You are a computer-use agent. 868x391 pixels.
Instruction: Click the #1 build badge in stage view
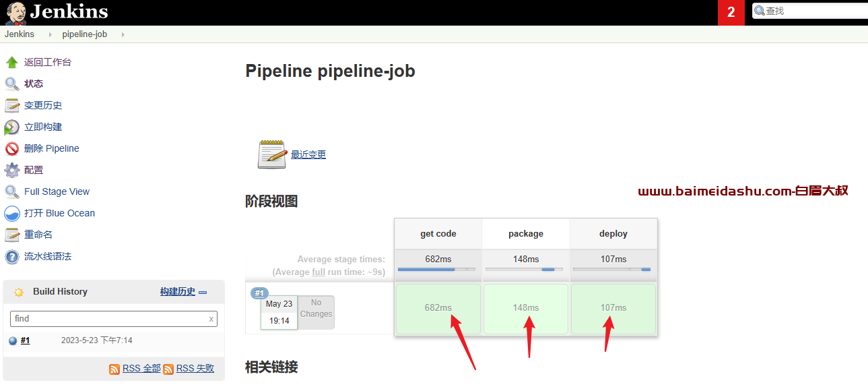(260, 293)
